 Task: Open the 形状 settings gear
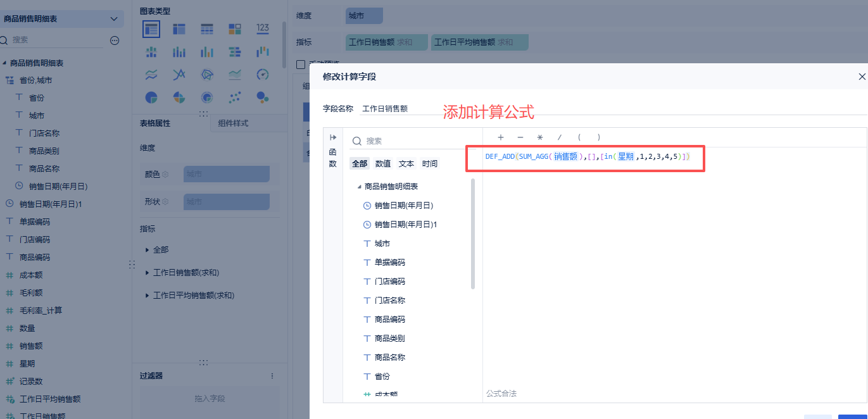[165, 202]
